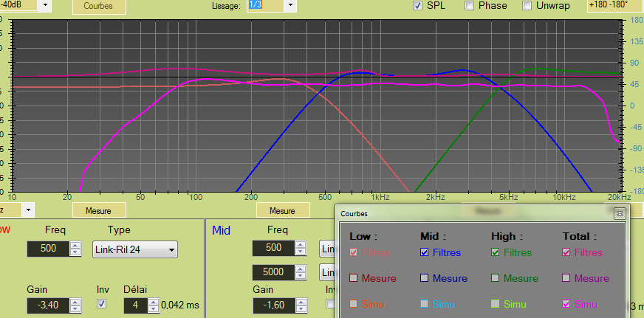This screenshot has height=318, width=644.
Task: Increase Low Freq value with up arrow
Action: click(x=75, y=245)
